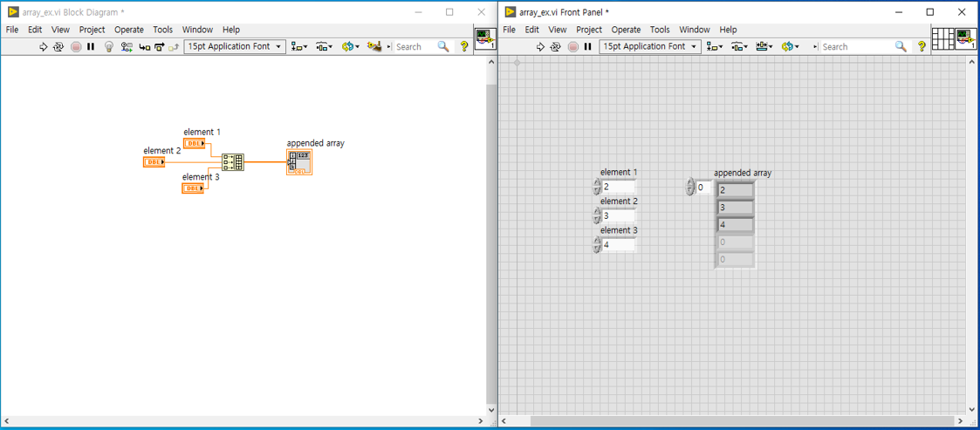This screenshot has height=430, width=980.
Task: Click Abort Execution in Front Panel toolbar
Action: click(x=573, y=46)
